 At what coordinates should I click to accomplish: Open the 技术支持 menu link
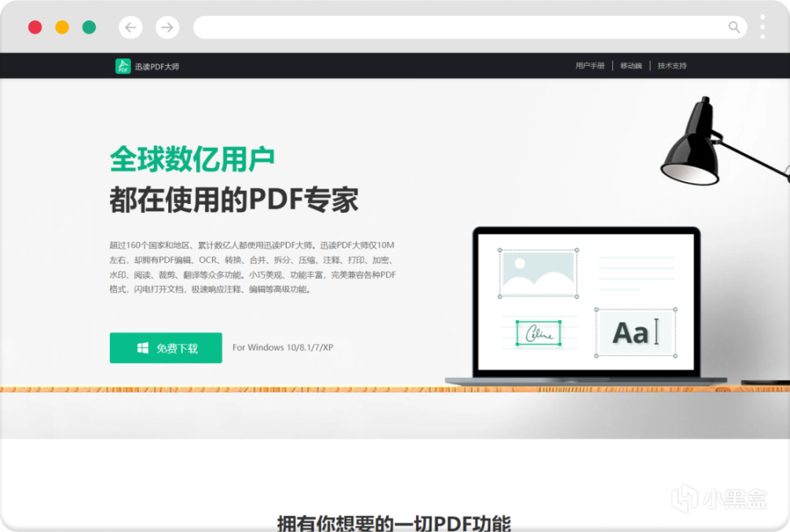coord(671,66)
